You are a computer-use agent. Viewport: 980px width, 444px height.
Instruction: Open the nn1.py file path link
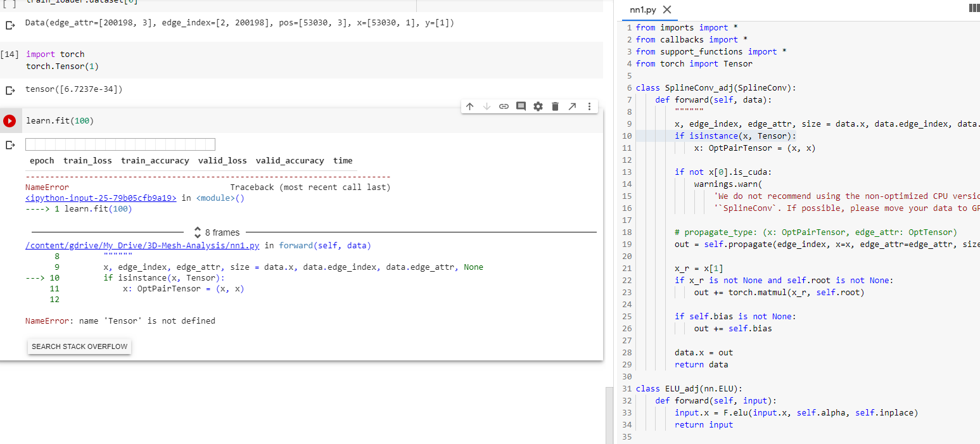(x=142, y=246)
